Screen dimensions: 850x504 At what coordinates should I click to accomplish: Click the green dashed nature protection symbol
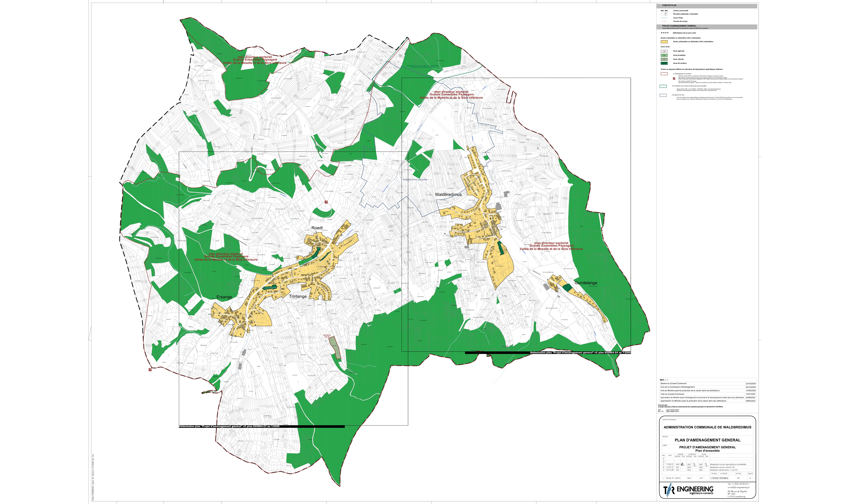point(663,86)
